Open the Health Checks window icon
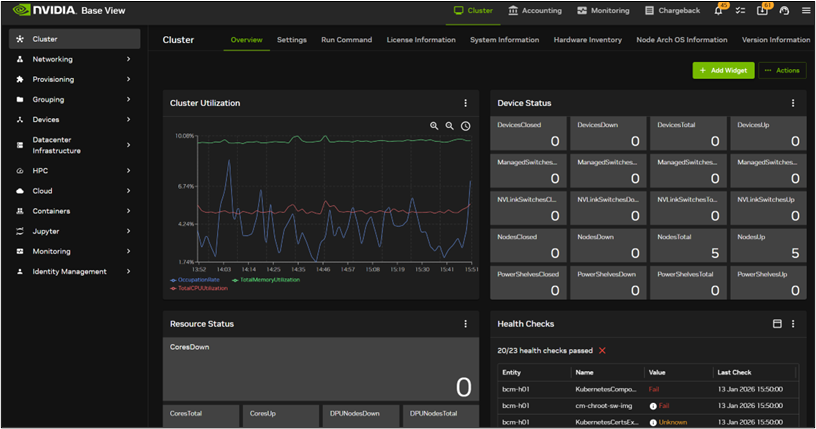816x429 pixels. [777, 324]
